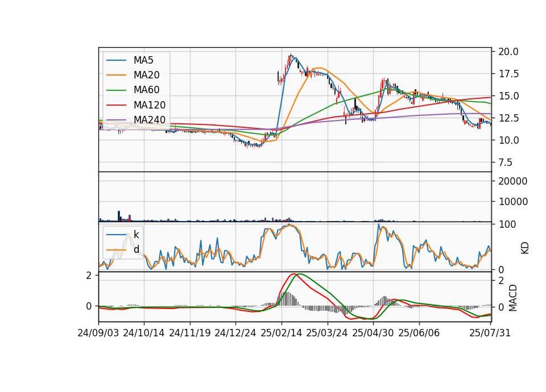
Task: Click the blue MA5 legend line swatch
Action: coord(116,61)
